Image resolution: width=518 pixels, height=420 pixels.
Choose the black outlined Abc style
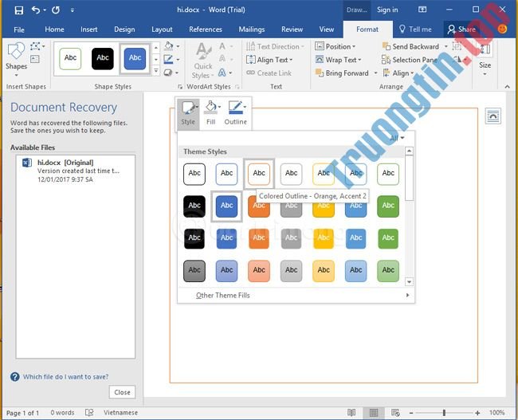coord(194,174)
